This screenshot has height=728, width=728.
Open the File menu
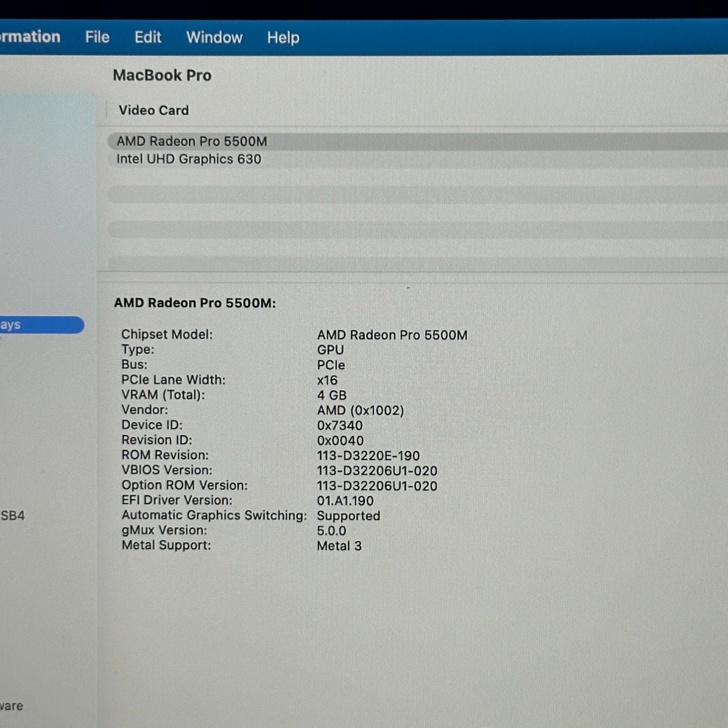[x=96, y=37]
